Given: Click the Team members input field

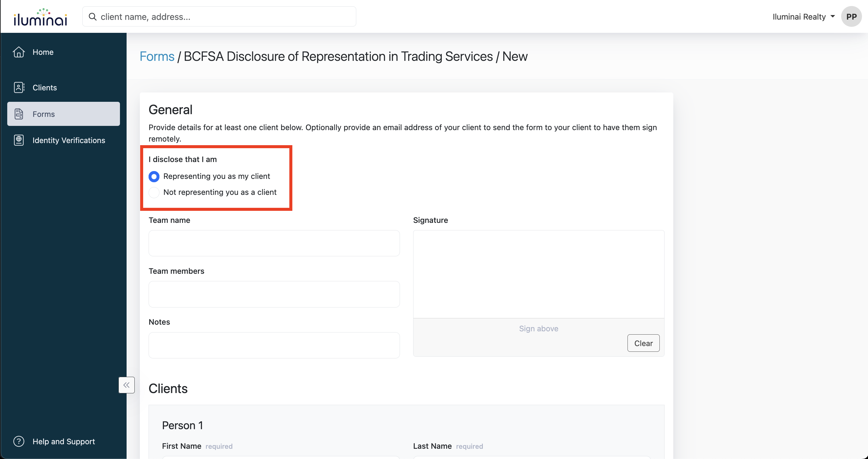Looking at the screenshot, I should 274,294.
